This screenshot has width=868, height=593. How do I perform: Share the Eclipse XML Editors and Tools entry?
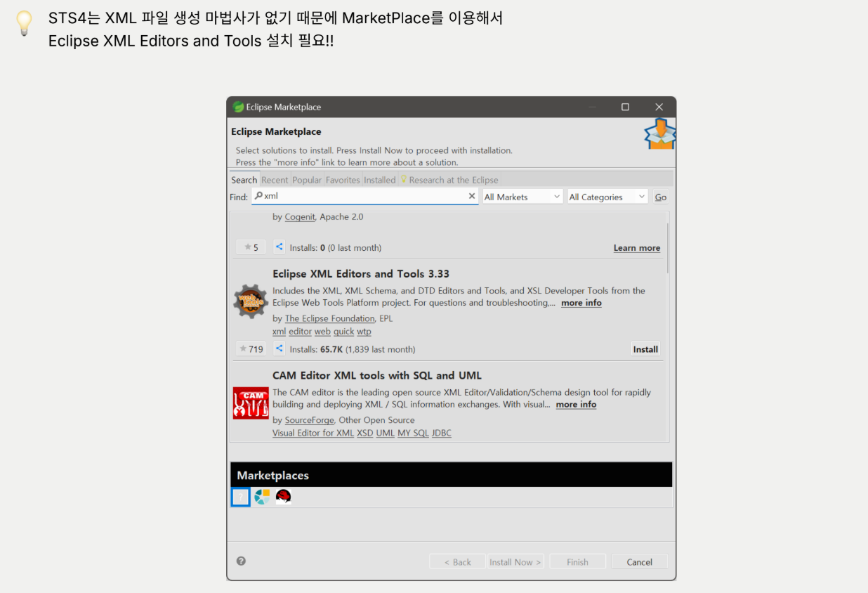click(x=279, y=348)
